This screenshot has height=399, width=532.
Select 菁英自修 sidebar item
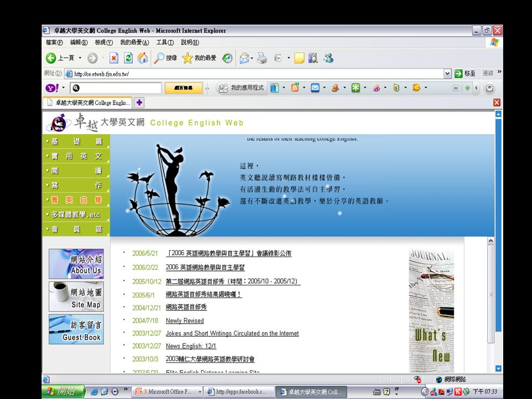click(76, 200)
